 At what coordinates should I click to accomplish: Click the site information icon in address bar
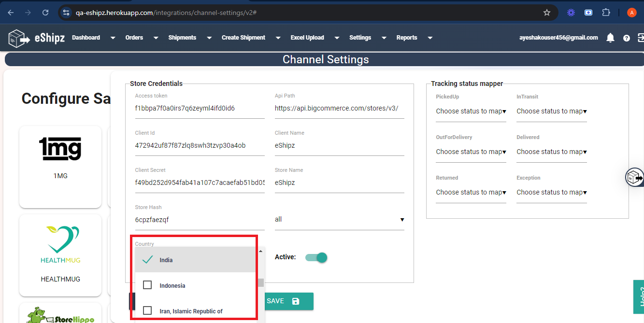point(67,13)
